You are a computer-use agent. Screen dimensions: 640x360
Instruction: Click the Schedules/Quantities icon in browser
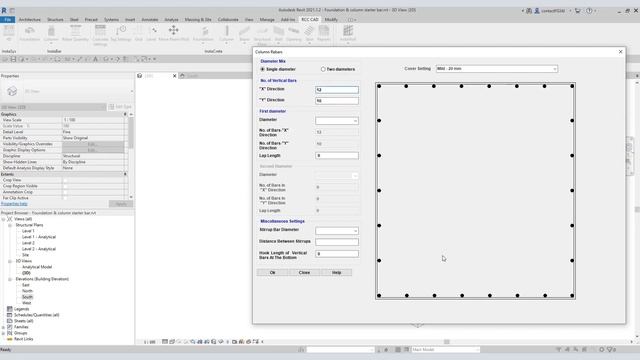10,315
